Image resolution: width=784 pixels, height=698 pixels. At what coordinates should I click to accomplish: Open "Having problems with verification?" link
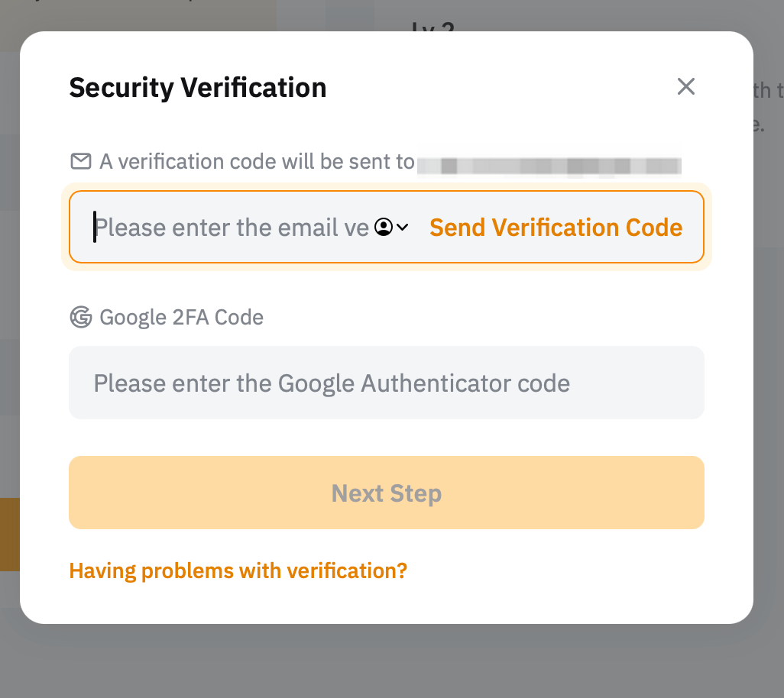point(238,570)
